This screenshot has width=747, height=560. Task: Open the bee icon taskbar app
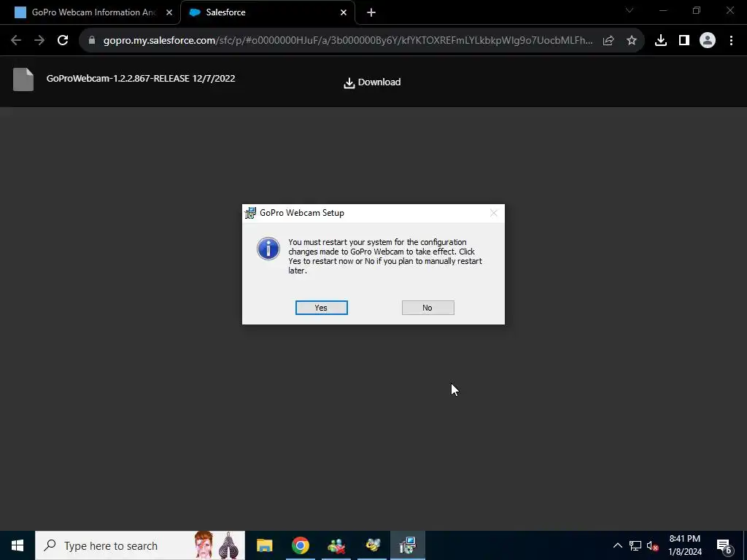[x=373, y=545]
